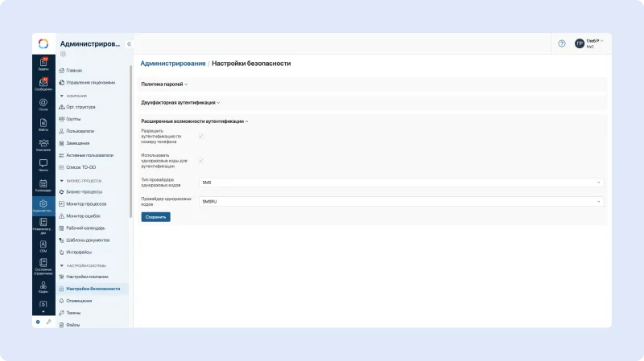Screen dimensions: 644x361
Task: Collapse the sidebar with double-chevron icon
Action: coord(129,44)
